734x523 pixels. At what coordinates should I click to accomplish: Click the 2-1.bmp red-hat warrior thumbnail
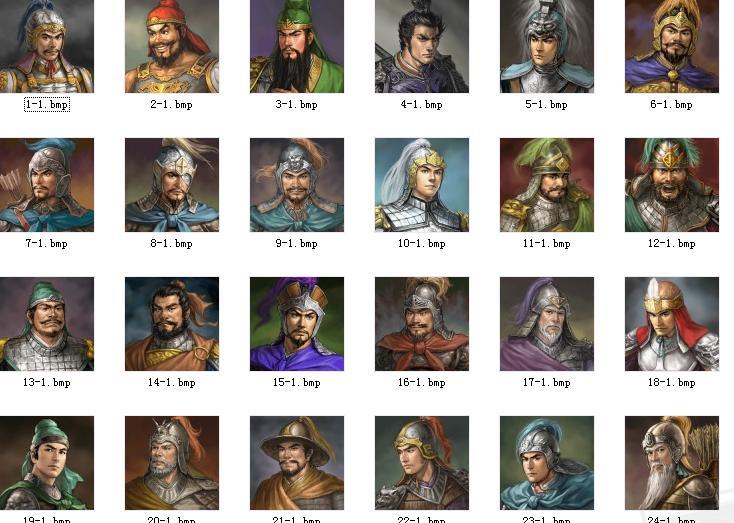click(172, 46)
